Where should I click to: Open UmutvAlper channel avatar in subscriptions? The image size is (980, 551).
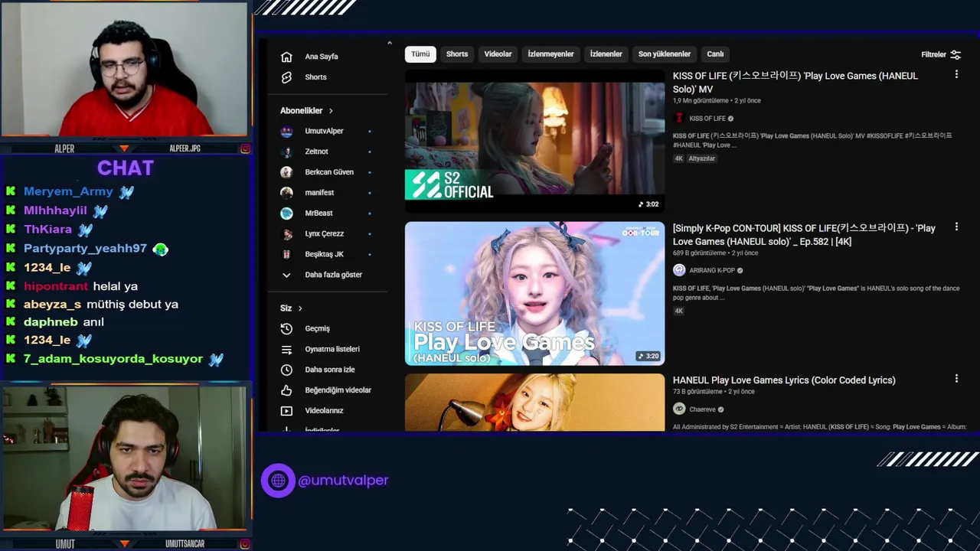(x=286, y=132)
